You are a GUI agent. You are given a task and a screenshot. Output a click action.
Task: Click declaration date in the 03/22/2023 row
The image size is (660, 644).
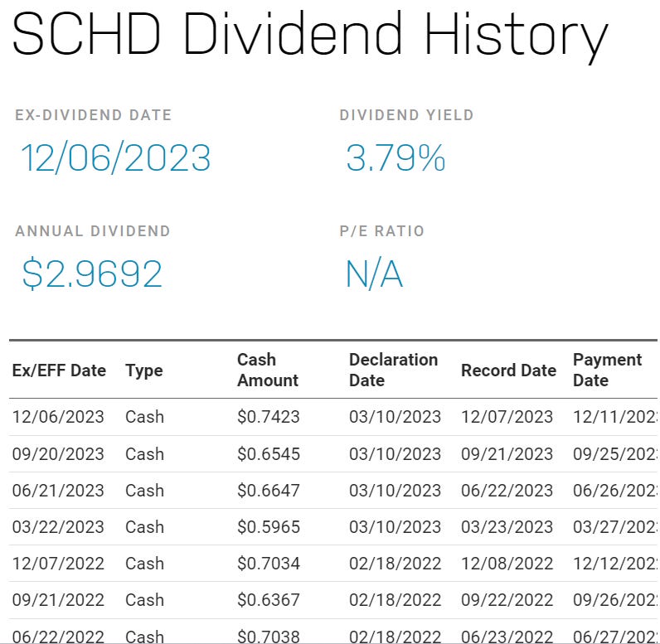click(x=395, y=527)
